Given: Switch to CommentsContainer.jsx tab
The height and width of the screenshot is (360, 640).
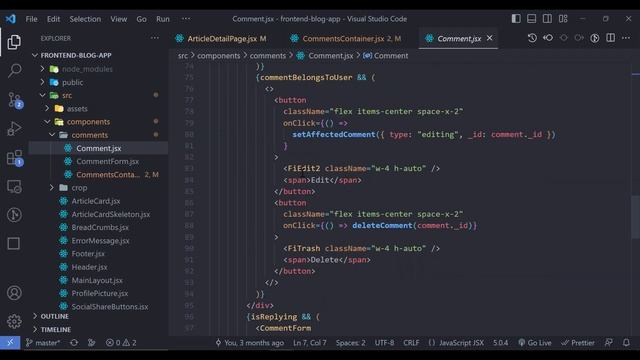Looking at the screenshot, I should pyautogui.click(x=345, y=38).
